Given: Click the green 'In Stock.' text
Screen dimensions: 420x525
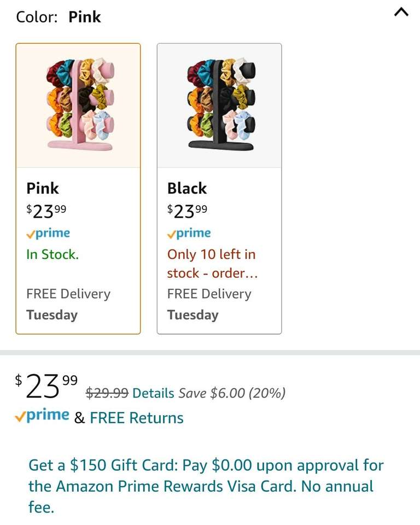Looking at the screenshot, I should tap(52, 254).
